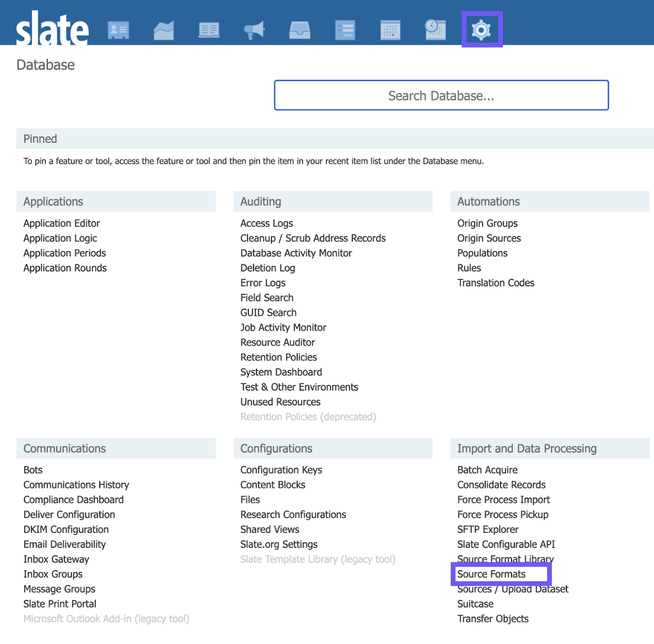Open Translation Codes
The height and width of the screenshot is (644, 654).
(496, 283)
